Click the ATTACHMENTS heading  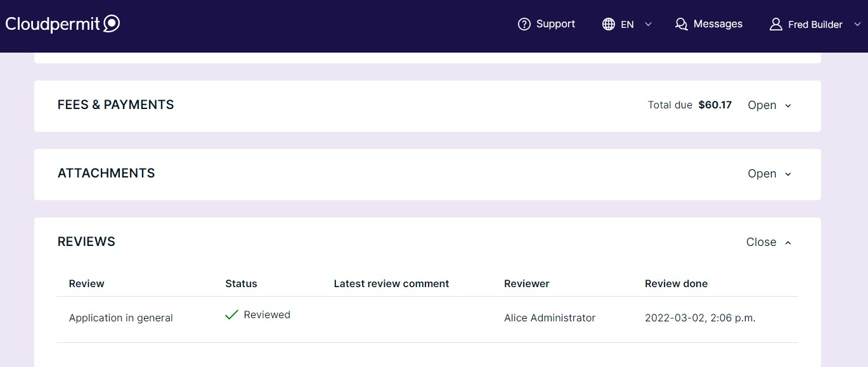106,173
